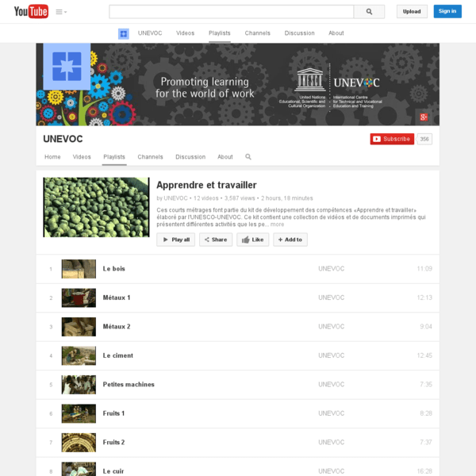The width and height of the screenshot is (476, 476).
Task: Open the Share options
Action: coord(216,240)
